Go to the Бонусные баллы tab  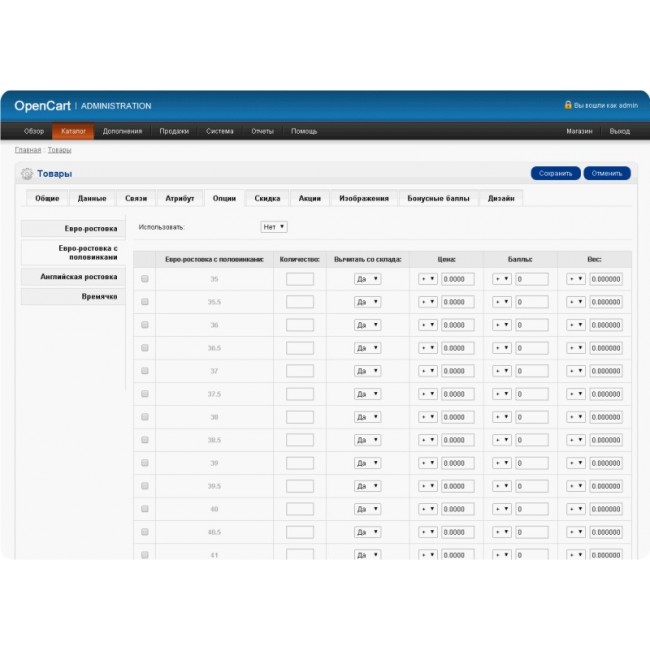[x=438, y=198]
